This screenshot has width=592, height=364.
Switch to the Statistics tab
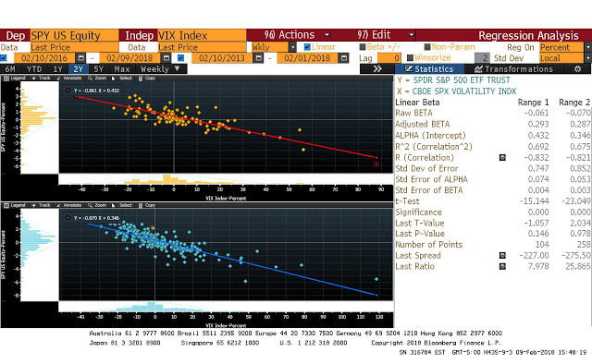pos(429,69)
